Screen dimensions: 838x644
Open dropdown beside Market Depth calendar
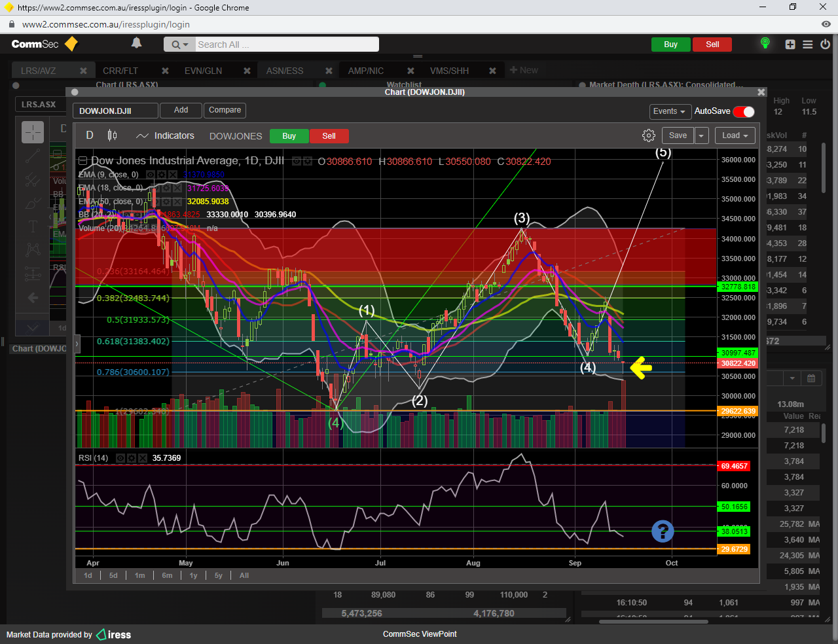pyautogui.click(x=792, y=378)
